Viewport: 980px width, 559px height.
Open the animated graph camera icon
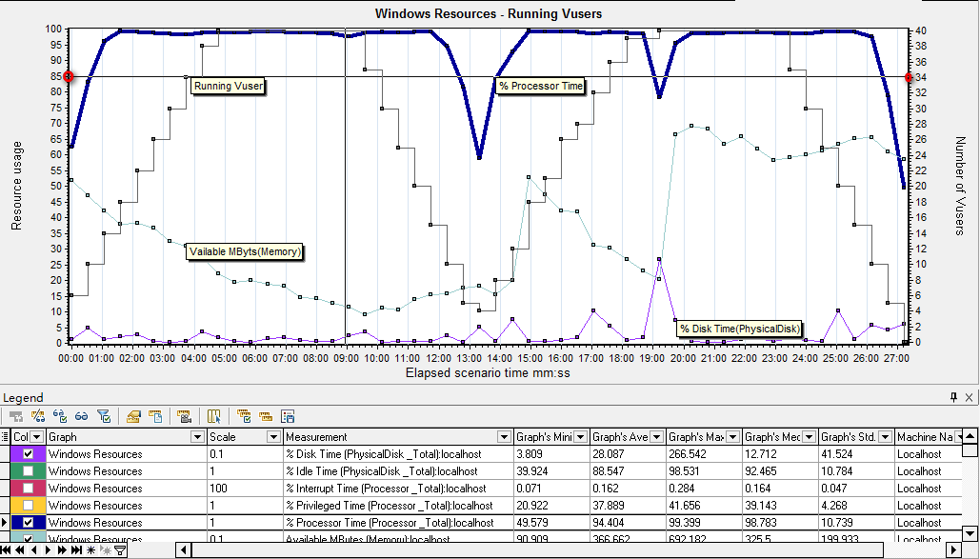tap(184, 415)
